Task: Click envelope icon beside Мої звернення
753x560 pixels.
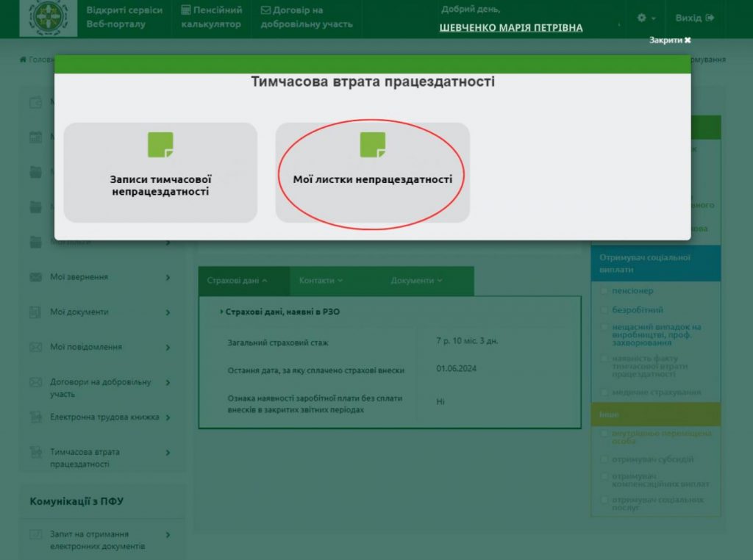Action: pyautogui.click(x=35, y=277)
